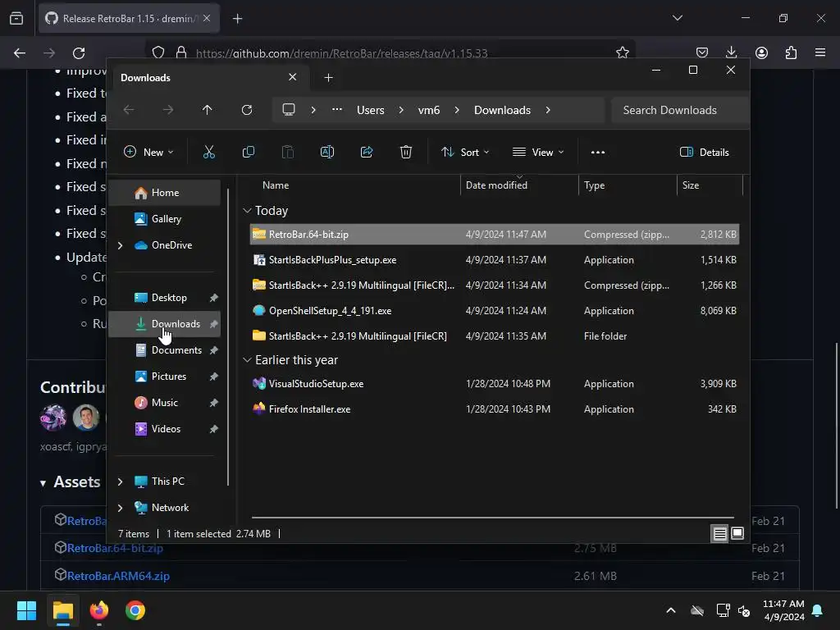The image size is (840, 630).
Task: Click the chevron after Downloads in address bar
Action: coord(547,110)
